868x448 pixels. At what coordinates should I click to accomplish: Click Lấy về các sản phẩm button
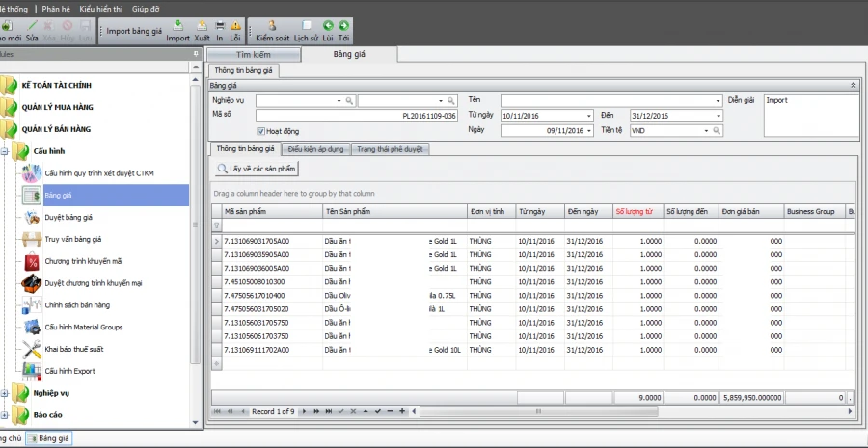(258, 170)
